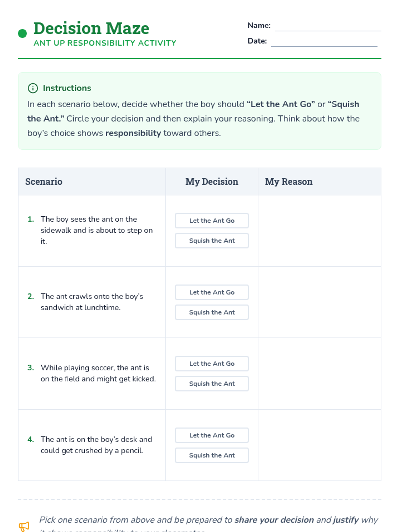Click the Name input line
The height and width of the screenshot is (532, 399).
(x=328, y=27)
